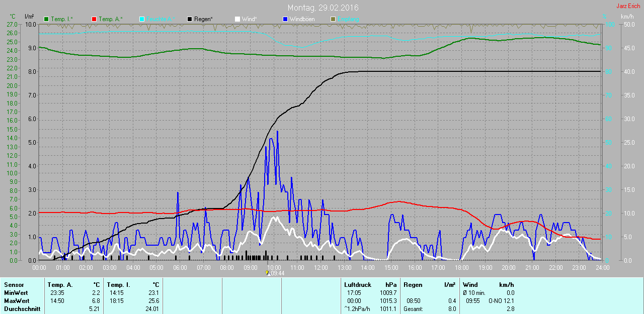Click the red Temp. A. legend box
The width and height of the screenshot is (644, 314).
click(94, 19)
